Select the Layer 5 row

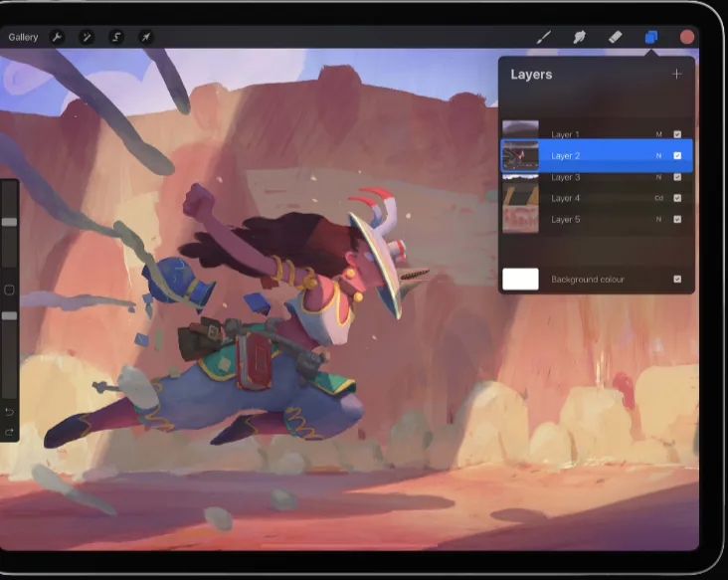(x=597, y=219)
